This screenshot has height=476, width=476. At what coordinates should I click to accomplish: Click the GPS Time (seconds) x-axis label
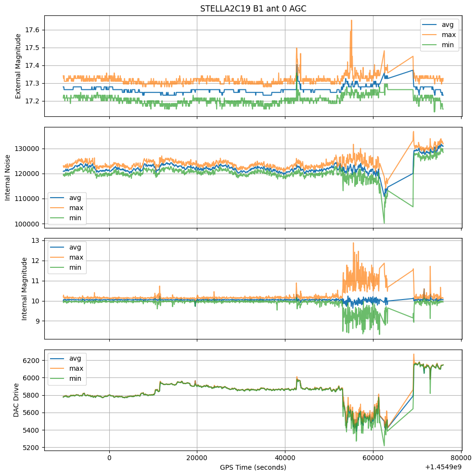(x=253, y=467)
